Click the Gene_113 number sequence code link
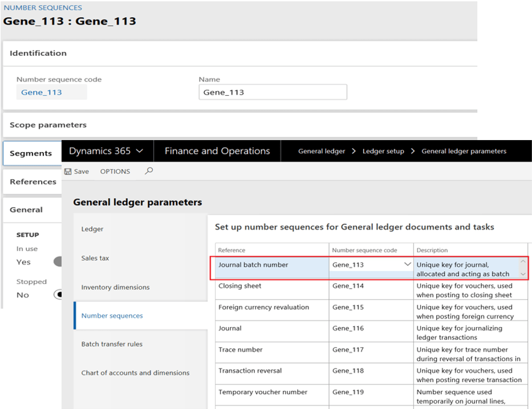 click(42, 92)
